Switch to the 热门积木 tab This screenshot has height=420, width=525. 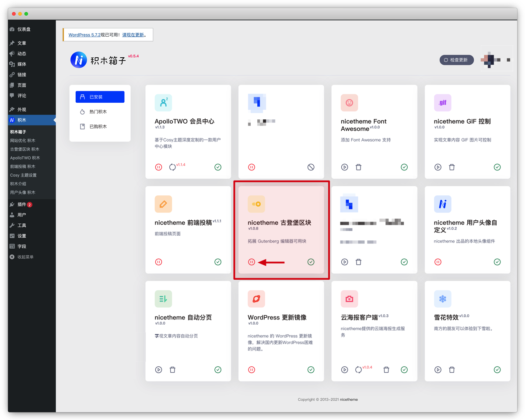coord(100,112)
